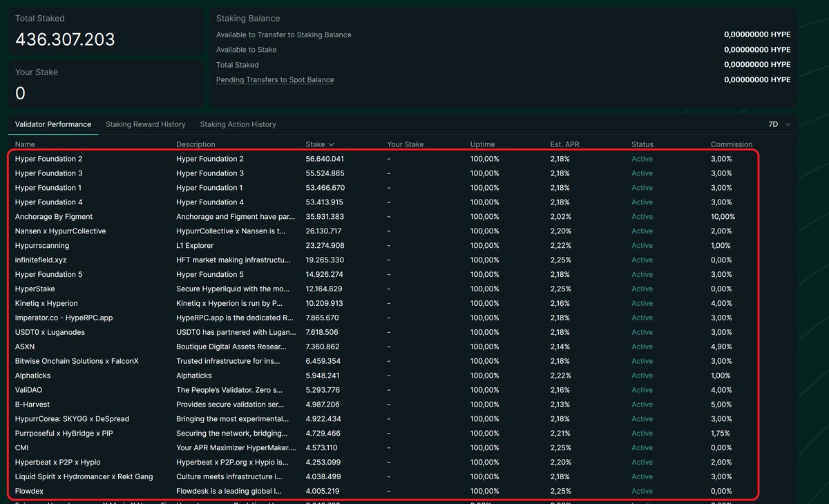Screen dimensions: 829x504
Task: Select Anchorage By Figment validator
Action: click(x=54, y=217)
